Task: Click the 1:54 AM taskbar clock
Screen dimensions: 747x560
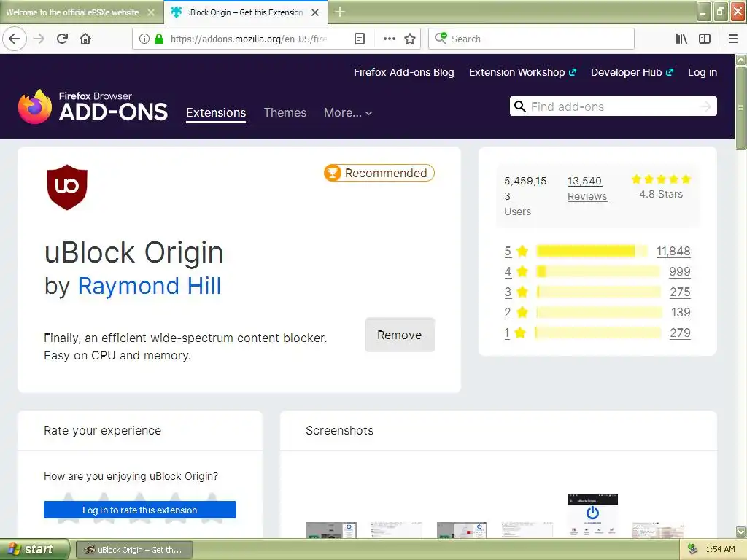Action: coord(720,549)
